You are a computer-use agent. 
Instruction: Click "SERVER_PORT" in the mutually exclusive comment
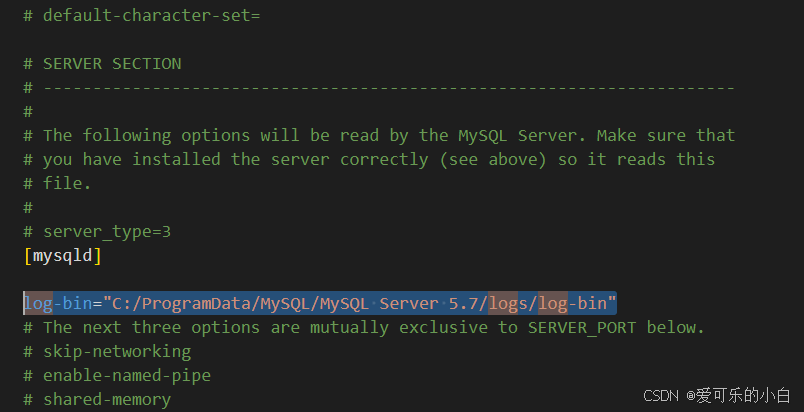(x=582, y=327)
